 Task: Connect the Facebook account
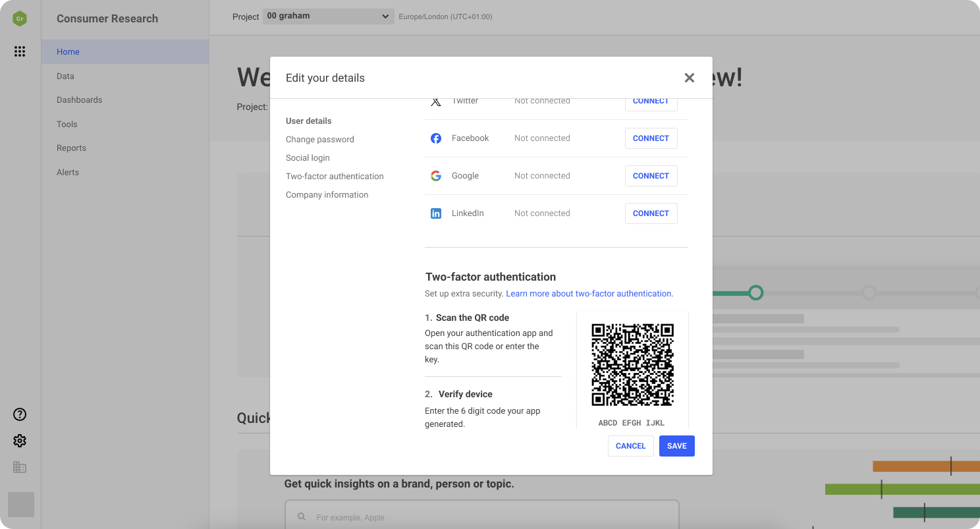pyautogui.click(x=651, y=138)
